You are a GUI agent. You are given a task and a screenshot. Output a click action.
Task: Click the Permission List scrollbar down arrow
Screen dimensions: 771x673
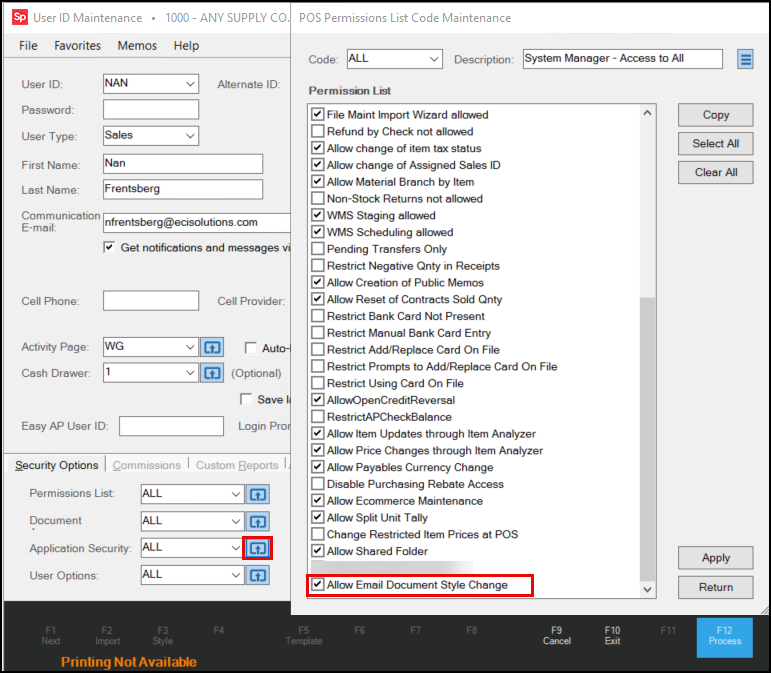(x=648, y=589)
